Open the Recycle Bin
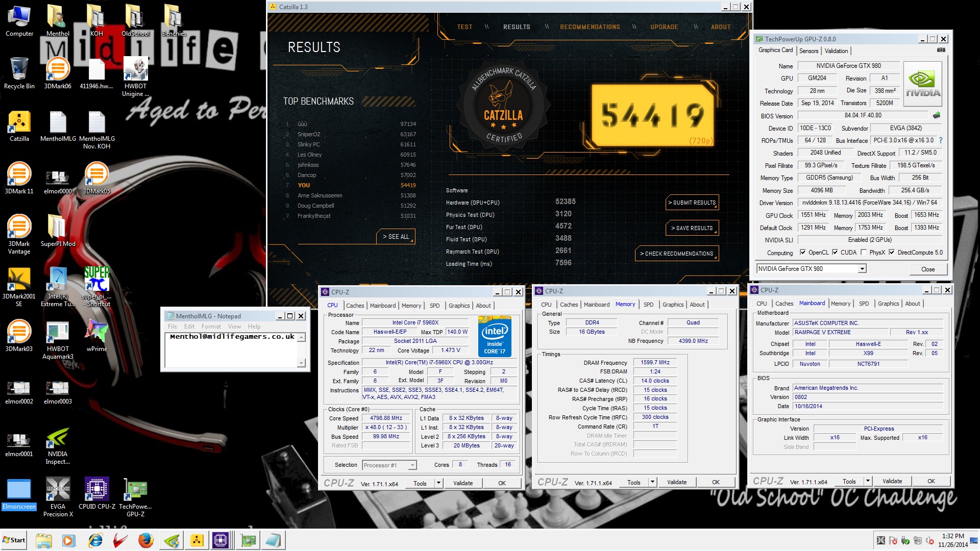 (19, 73)
